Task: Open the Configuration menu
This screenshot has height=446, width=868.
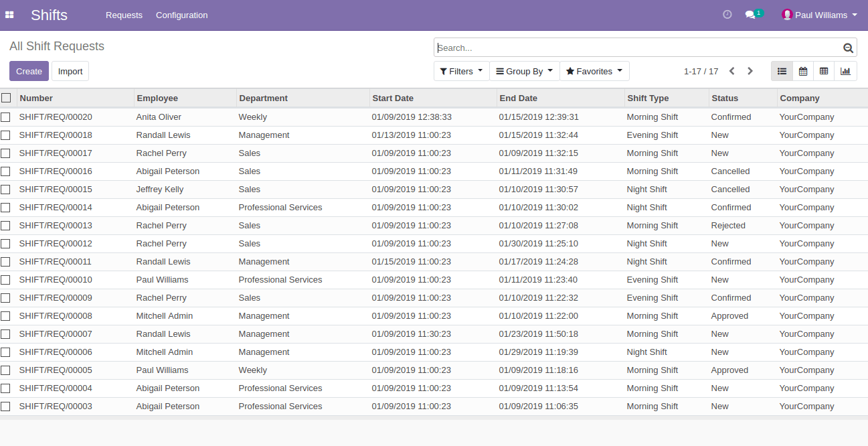Action: [181, 15]
